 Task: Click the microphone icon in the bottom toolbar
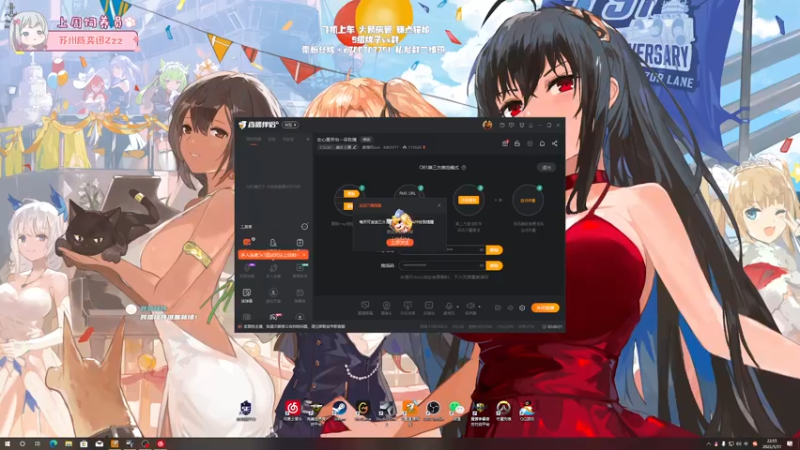point(448,306)
